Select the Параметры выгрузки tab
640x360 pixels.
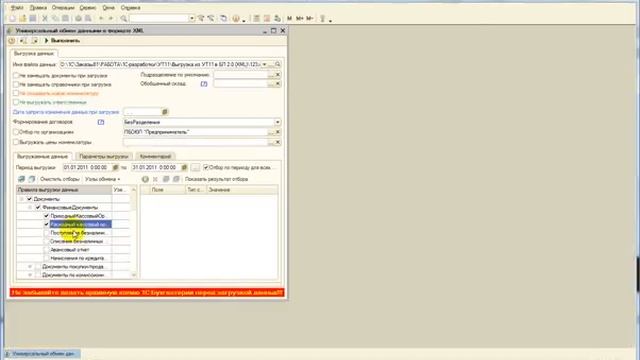pos(104,156)
